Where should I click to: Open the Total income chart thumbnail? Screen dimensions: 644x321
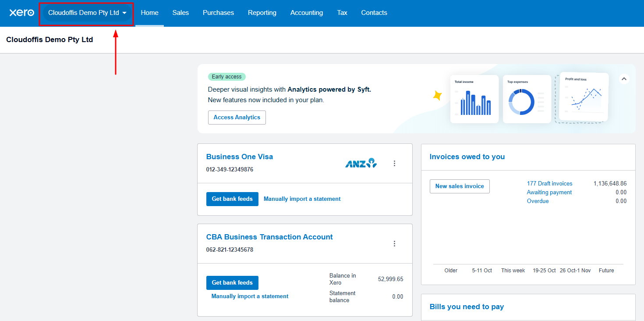coord(474,99)
